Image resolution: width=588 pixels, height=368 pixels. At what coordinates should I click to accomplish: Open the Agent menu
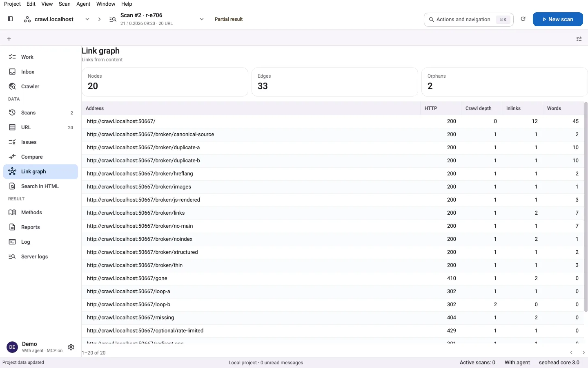(x=83, y=4)
